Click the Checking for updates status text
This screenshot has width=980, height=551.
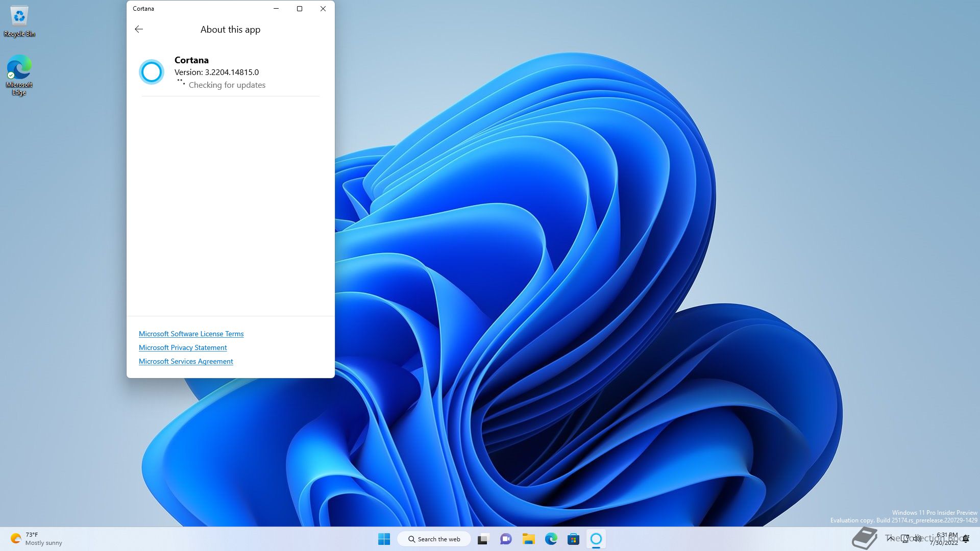227,85
